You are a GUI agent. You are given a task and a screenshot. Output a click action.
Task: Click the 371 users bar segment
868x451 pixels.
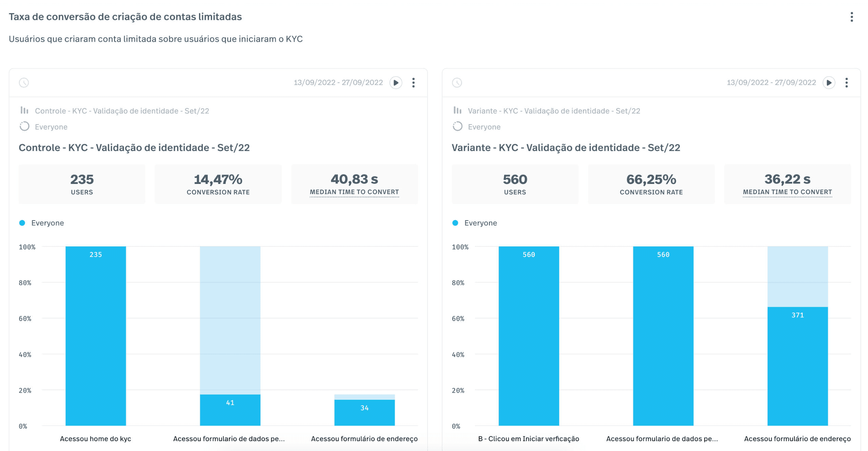pos(797,366)
